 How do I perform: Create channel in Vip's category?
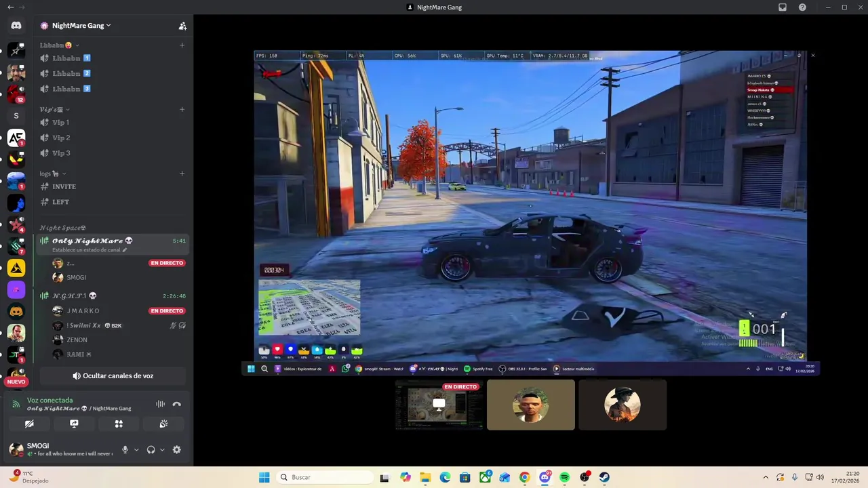tap(182, 109)
